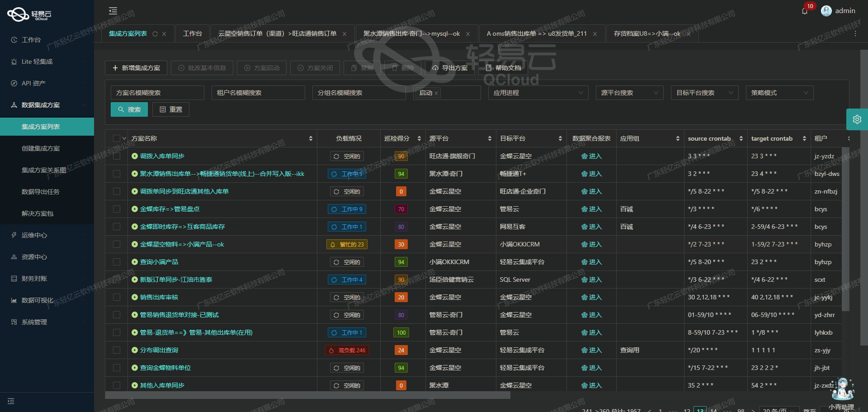Focus the 租户名模糊搜索 input
This screenshot has height=412, width=868.
tap(258, 93)
